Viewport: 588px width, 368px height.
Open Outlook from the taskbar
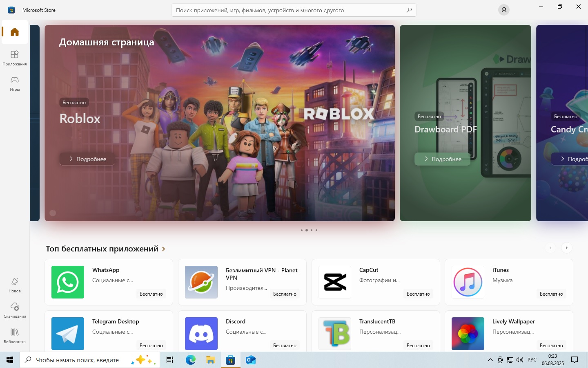[x=250, y=360]
